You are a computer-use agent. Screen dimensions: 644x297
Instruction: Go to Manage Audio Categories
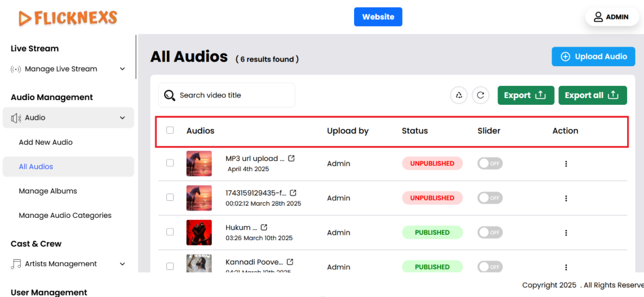click(x=65, y=215)
